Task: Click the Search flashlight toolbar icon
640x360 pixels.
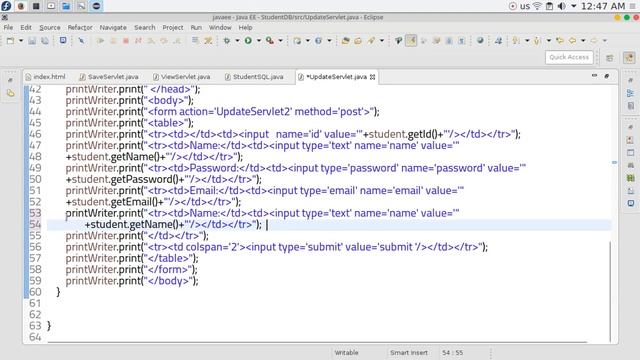Action: click(x=371, y=40)
